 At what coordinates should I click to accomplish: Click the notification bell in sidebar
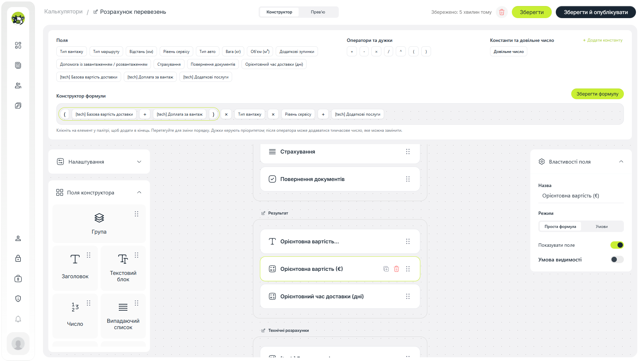point(18,319)
